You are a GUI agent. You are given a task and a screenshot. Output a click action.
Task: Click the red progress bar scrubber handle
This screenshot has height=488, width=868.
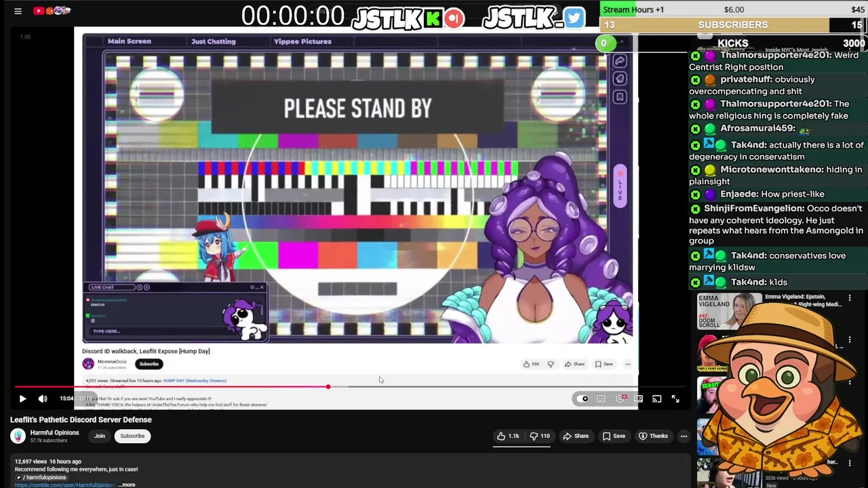pyautogui.click(x=328, y=387)
